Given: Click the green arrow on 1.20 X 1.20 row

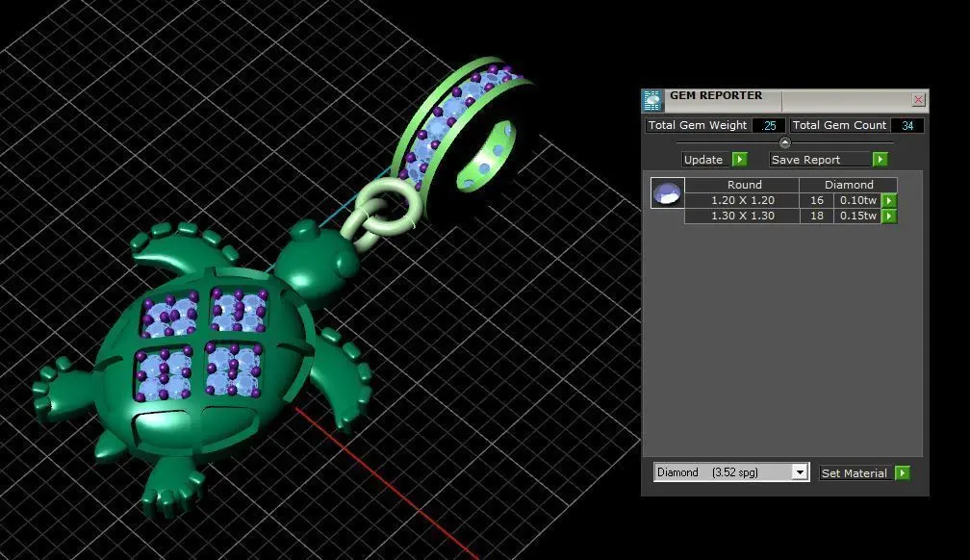Looking at the screenshot, I should (x=889, y=200).
